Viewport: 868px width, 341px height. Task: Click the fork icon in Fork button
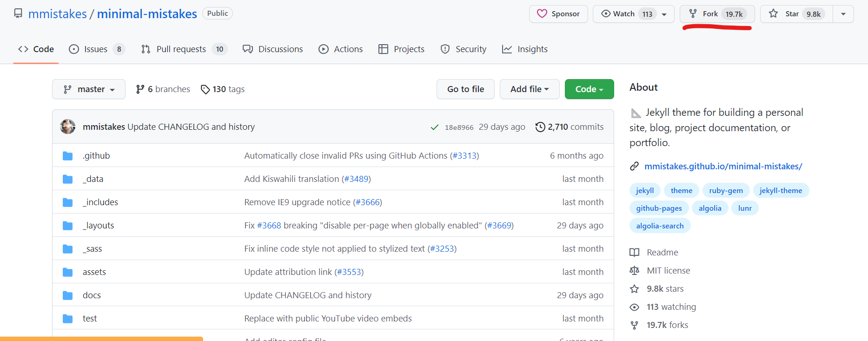[x=693, y=13]
